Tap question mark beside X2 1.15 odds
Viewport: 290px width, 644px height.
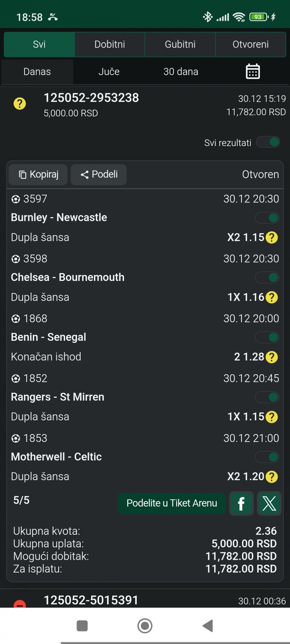[x=272, y=238]
